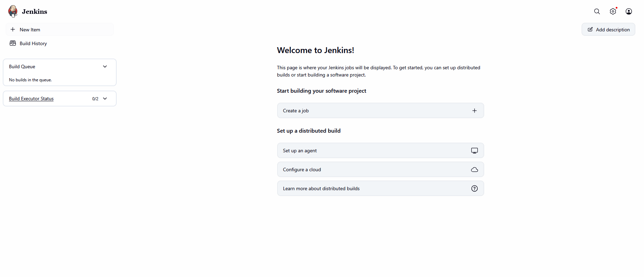Click the Jenkins butler logo

coord(13,11)
